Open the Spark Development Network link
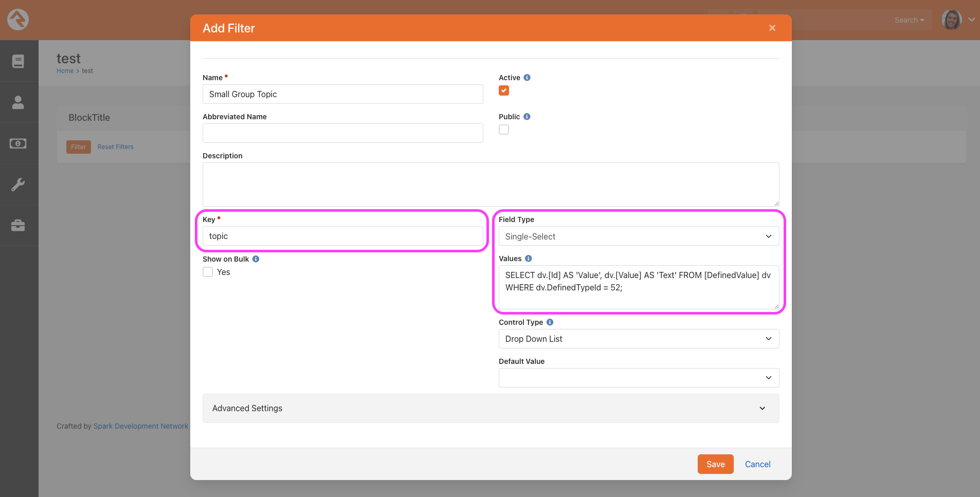The image size is (980, 497). point(141,426)
